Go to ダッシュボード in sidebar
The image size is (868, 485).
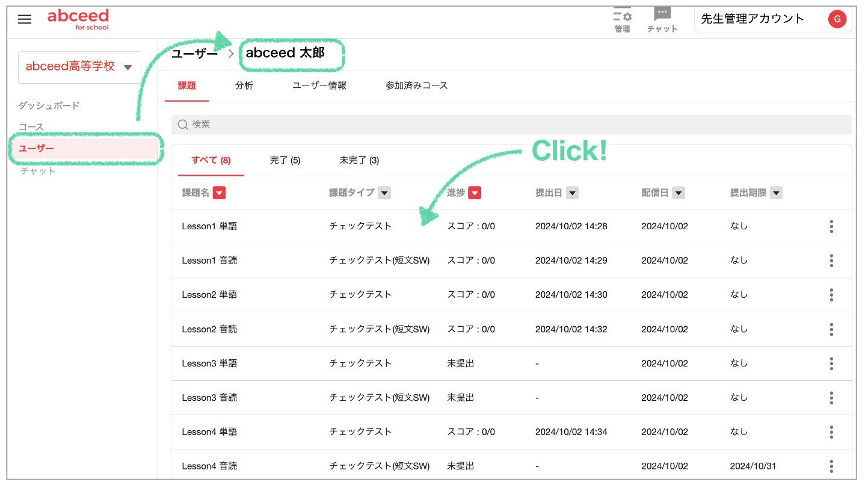(49, 105)
